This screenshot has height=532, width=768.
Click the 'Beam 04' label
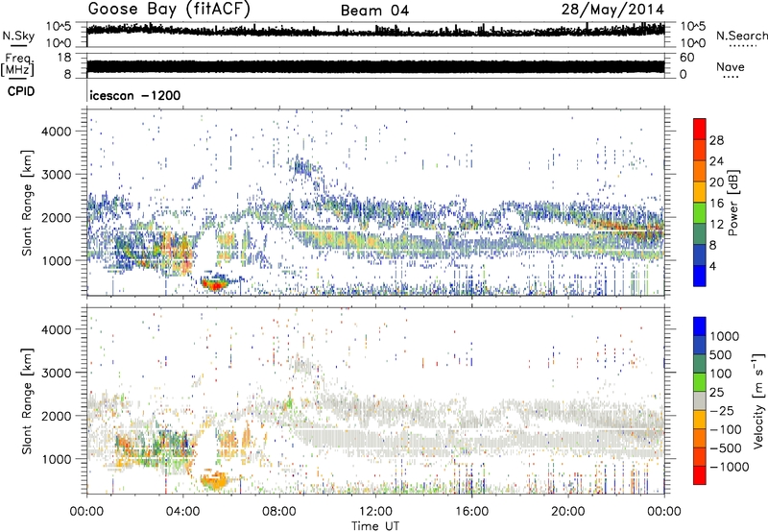(x=374, y=11)
